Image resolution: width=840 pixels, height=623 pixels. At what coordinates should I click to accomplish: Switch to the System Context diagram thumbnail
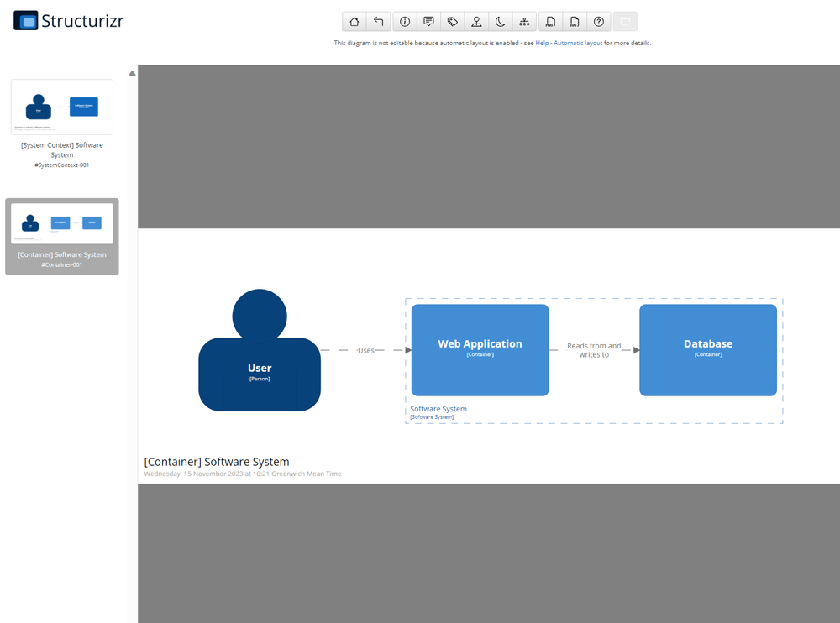click(61, 107)
